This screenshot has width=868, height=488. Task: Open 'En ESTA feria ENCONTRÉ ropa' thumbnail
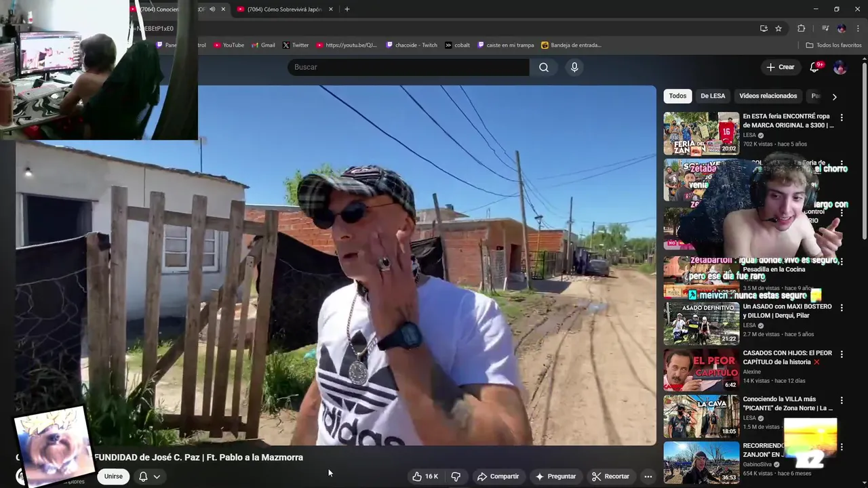point(701,133)
